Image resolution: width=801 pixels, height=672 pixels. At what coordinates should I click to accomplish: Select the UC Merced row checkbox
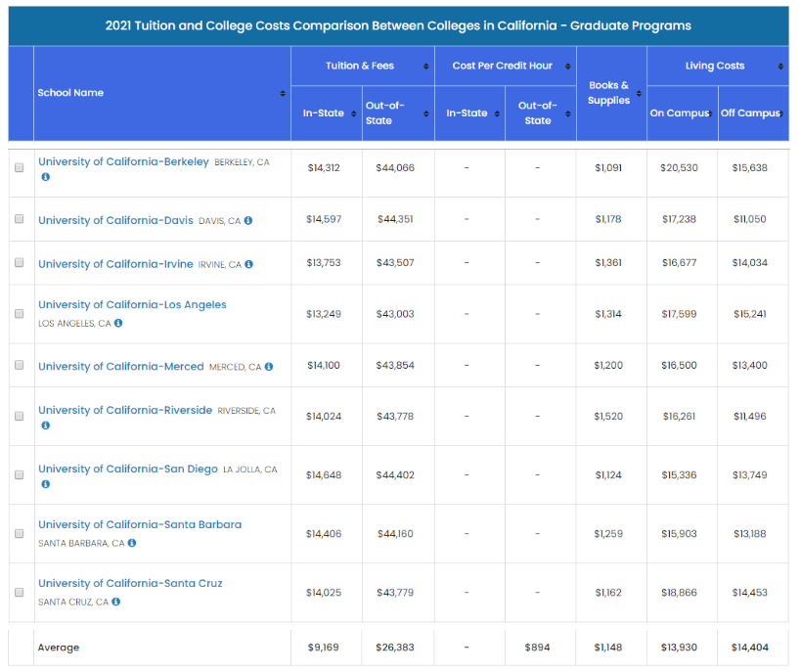(x=20, y=365)
